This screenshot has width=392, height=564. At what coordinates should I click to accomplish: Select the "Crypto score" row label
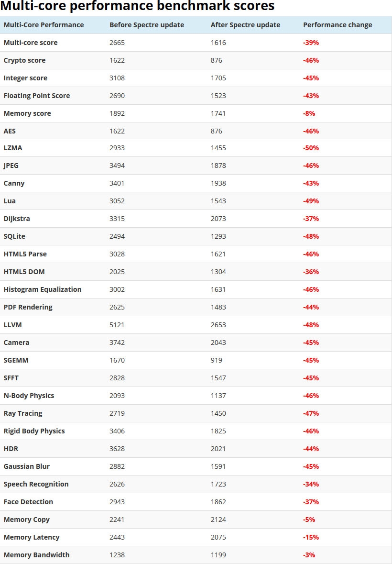click(x=24, y=60)
